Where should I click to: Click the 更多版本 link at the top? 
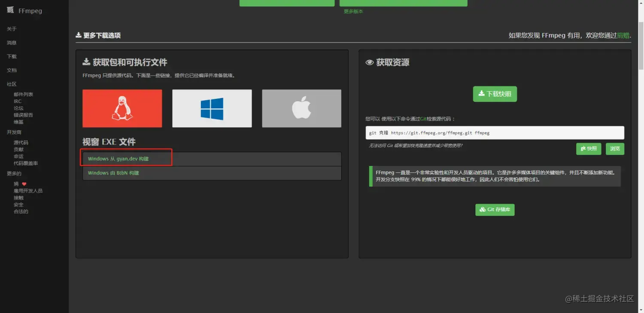click(x=353, y=12)
